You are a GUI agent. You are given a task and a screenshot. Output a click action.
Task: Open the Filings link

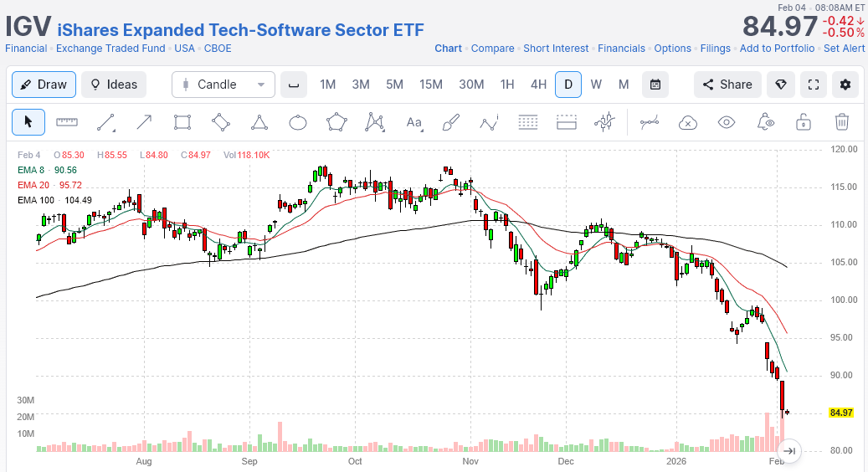[715, 49]
